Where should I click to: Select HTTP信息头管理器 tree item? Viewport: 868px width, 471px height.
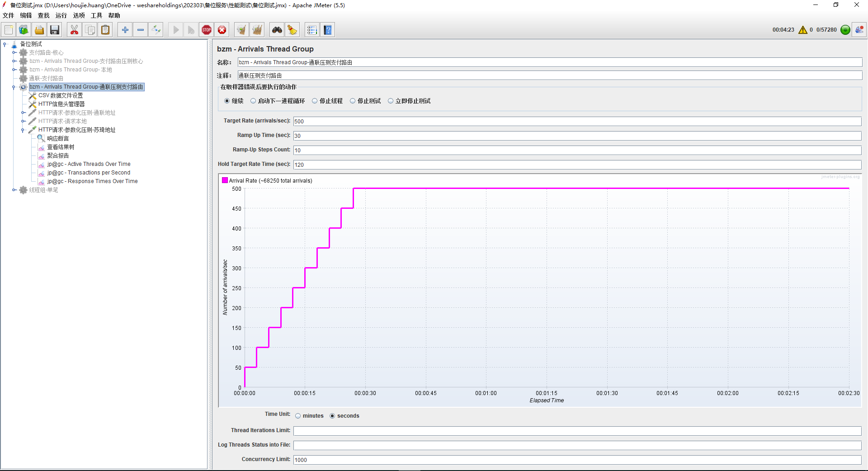[61, 104]
